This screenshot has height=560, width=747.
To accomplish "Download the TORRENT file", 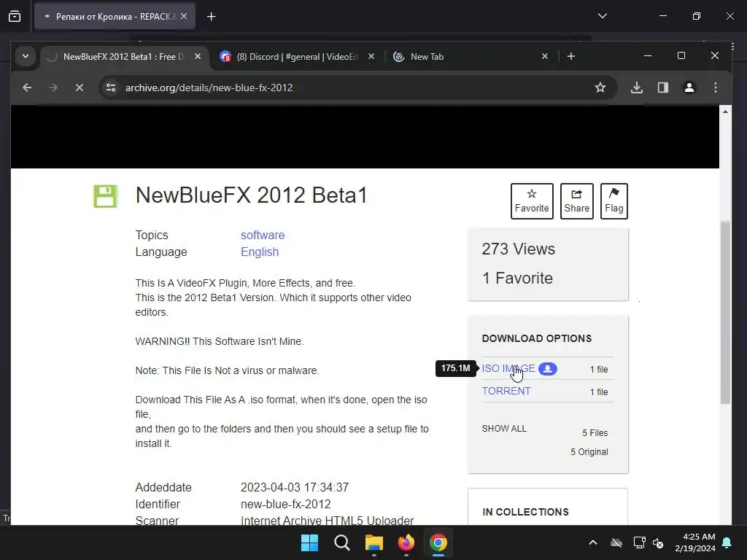I will (x=506, y=391).
